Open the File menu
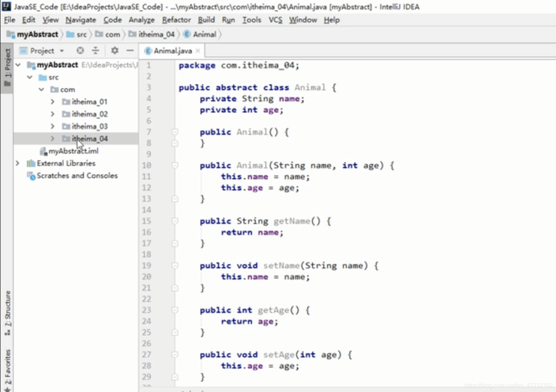 pos(9,20)
